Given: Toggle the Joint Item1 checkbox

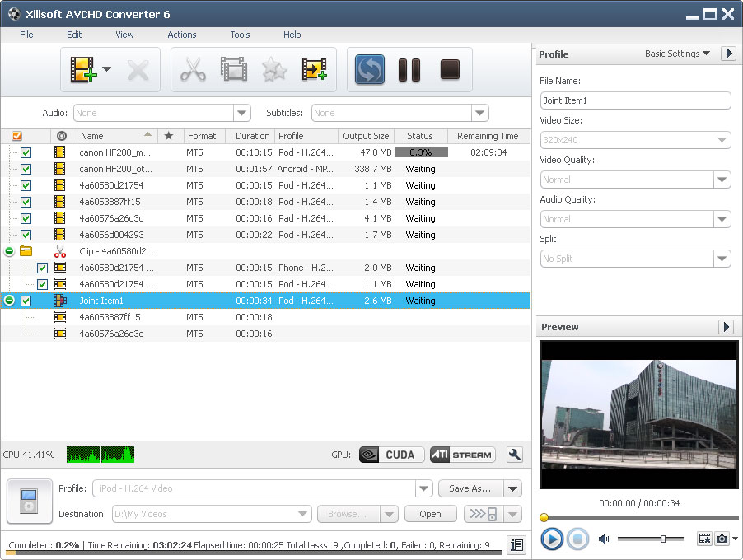Looking at the screenshot, I should tap(26, 301).
